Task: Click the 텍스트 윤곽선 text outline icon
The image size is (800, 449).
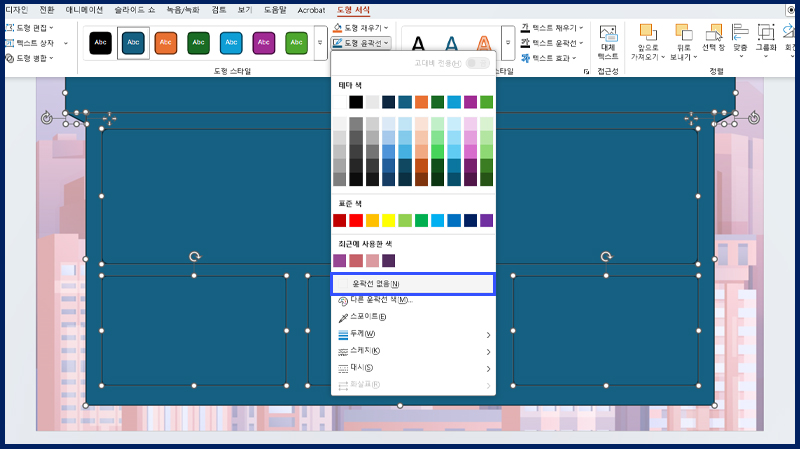Action: [x=526, y=43]
